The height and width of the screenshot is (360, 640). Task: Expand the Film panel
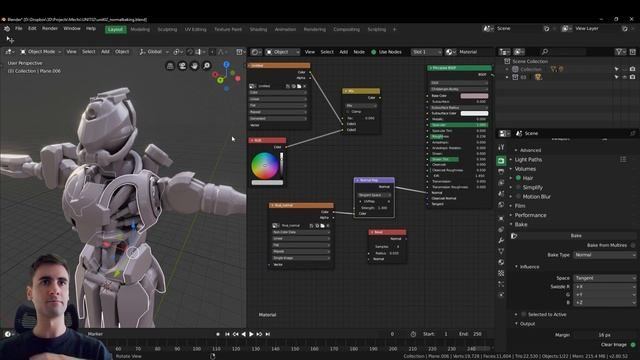520,206
